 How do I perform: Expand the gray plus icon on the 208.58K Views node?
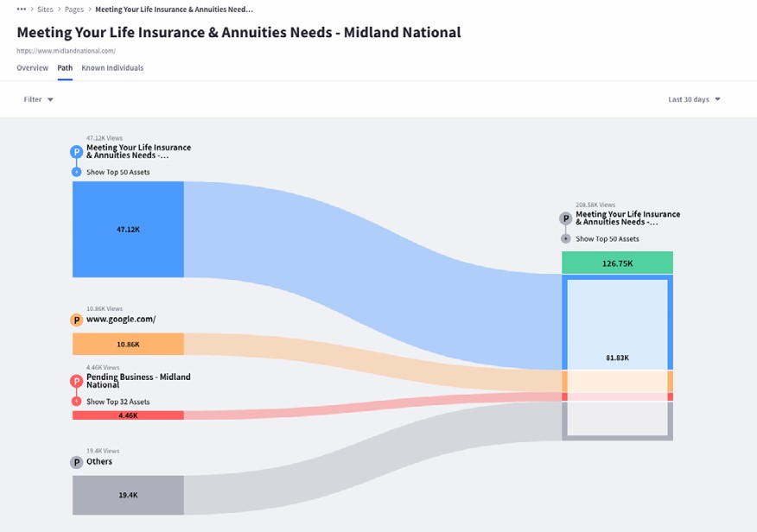click(x=566, y=238)
